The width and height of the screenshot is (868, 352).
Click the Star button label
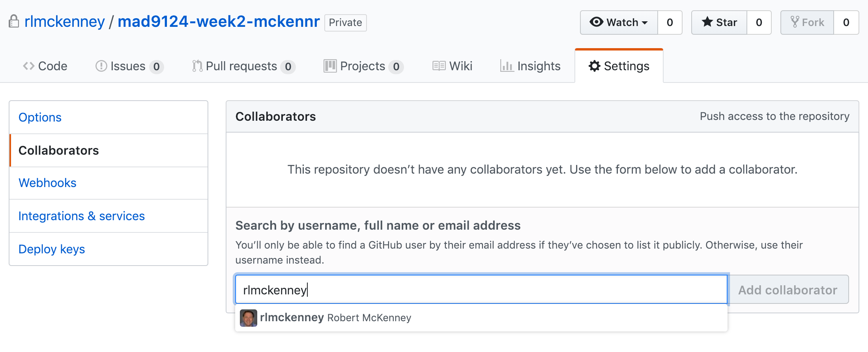coord(726,22)
